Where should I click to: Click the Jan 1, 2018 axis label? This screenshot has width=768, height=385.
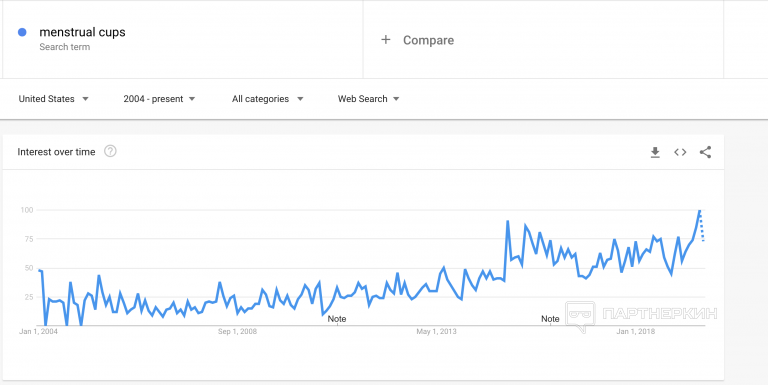(636, 332)
